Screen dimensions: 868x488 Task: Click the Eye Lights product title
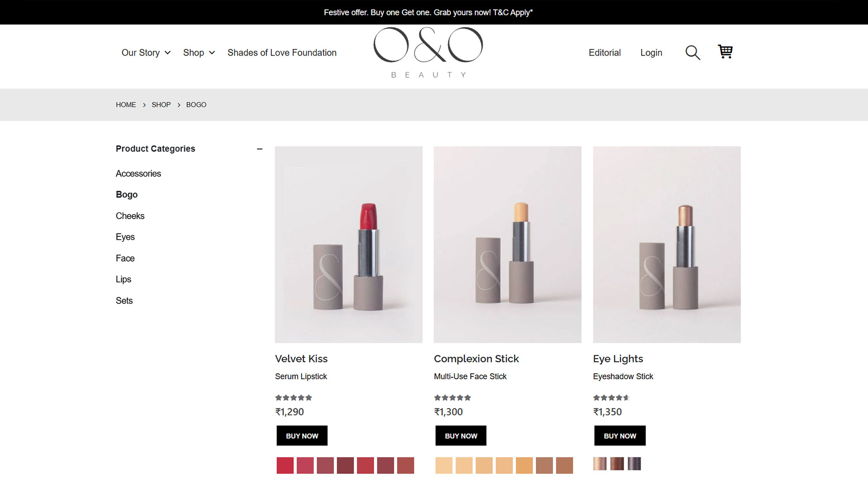click(x=618, y=359)
